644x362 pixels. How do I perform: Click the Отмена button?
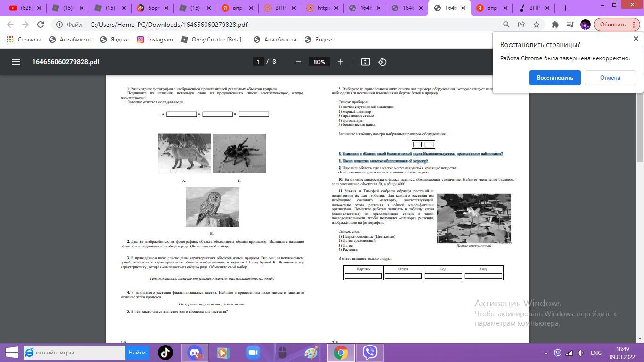click(610, 78)
